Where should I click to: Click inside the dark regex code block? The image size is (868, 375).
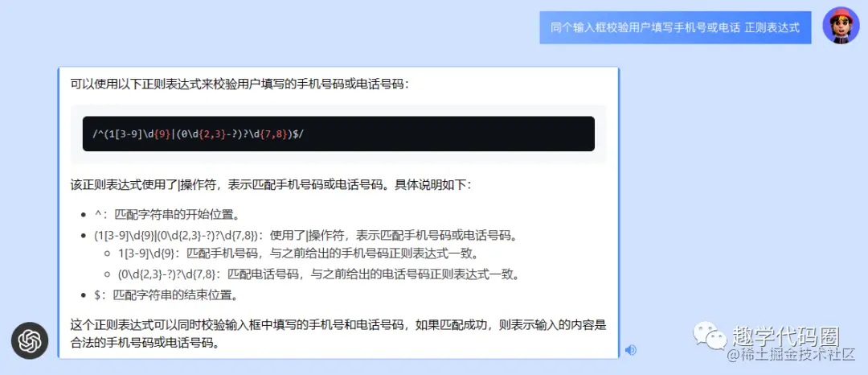coord(338,134)
